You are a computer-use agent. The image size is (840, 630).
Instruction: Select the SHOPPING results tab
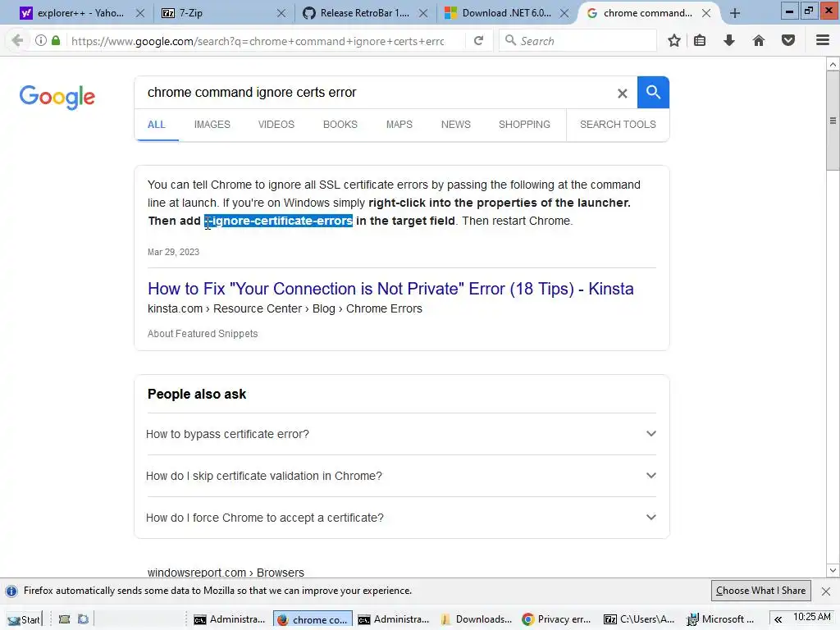pyautogui.click(x=524, y=125)
